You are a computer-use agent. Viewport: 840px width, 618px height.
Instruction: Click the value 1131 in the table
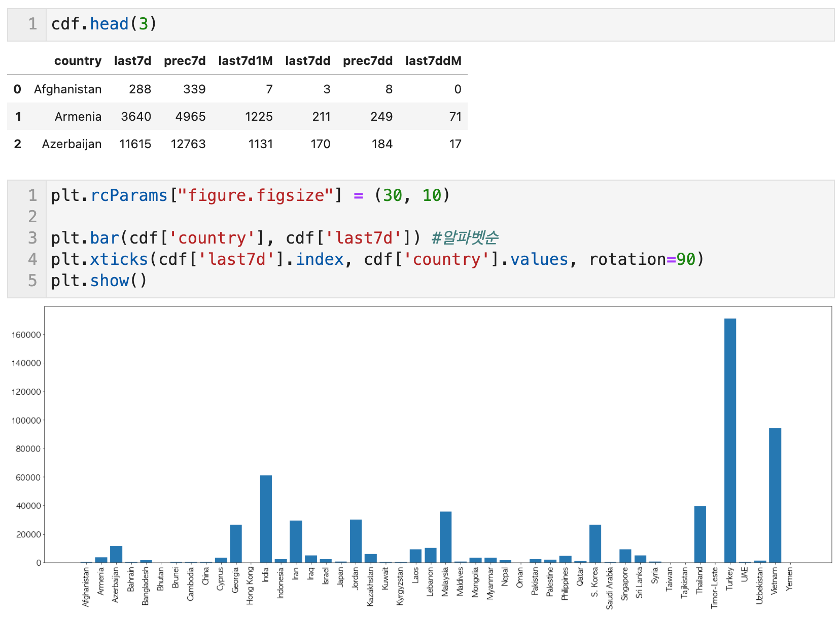260,144
